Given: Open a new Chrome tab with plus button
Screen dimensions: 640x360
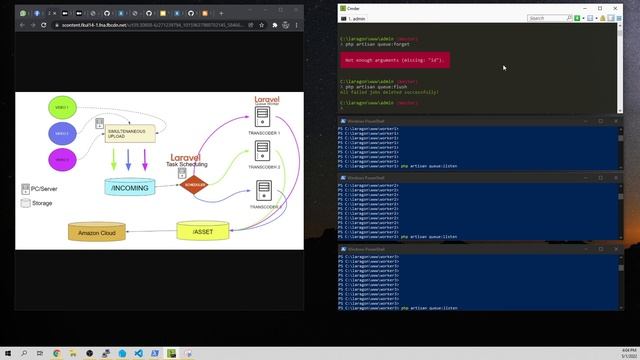Looking at the screenshot, I should 221,13.
